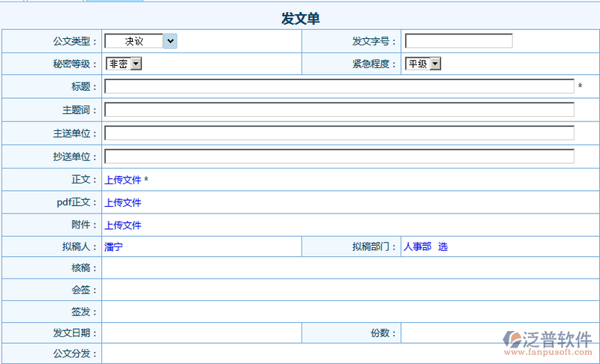Viewport: 600px width, 364px height.
Task: Click 上传文件 link in the 正文 row
Action: (123, 180)
